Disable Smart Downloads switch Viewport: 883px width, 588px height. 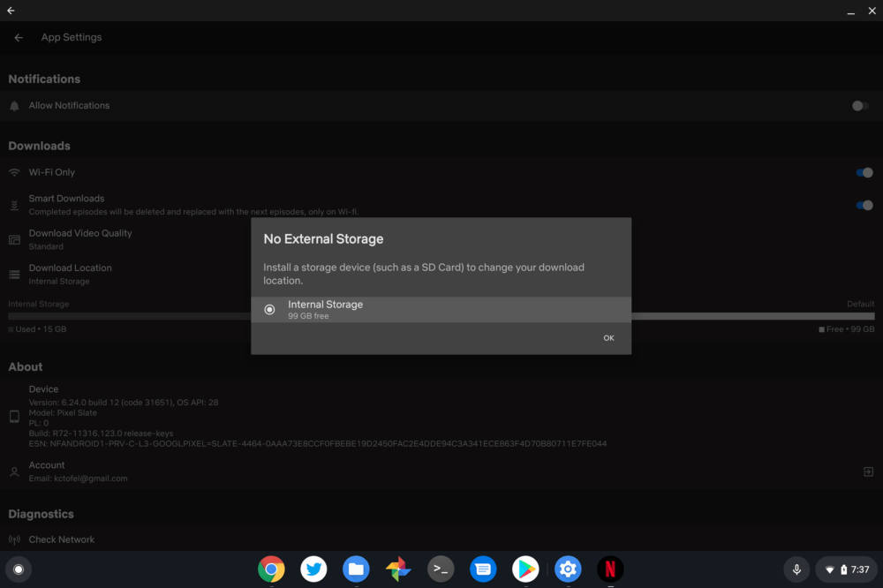click(x=864, y=206)
